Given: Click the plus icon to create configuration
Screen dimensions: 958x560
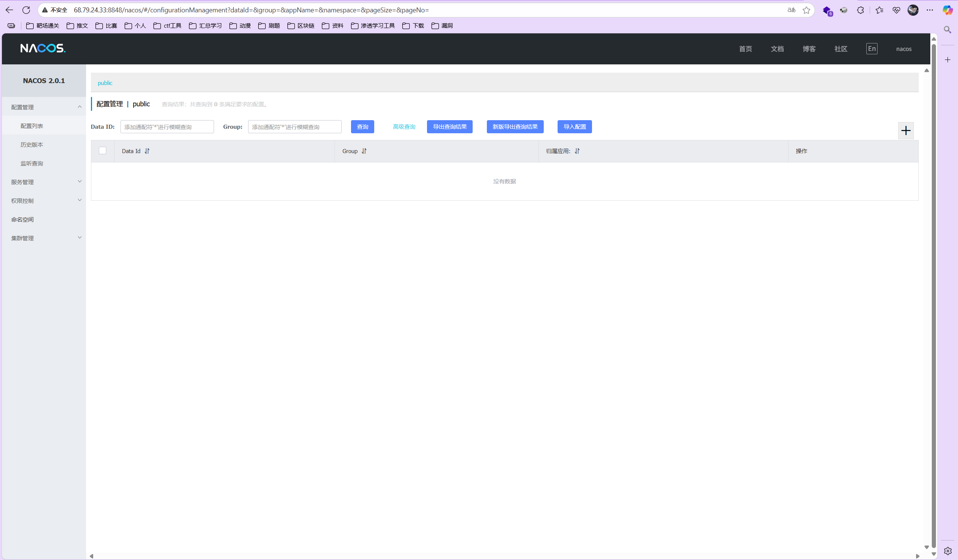Looking at the screenshot, I should pyautogui.click(x=906, y=131).
